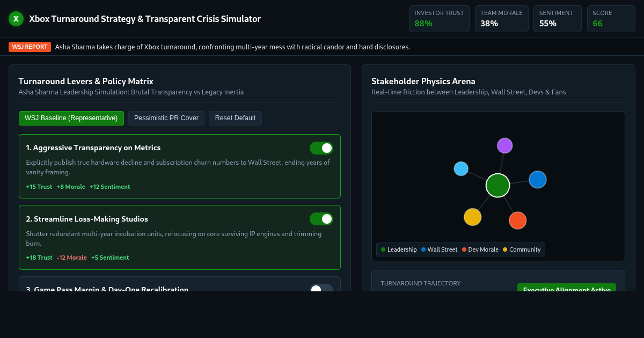
Task: Click '+5 Sentiment' effect label
Action: tap(110, 258)
